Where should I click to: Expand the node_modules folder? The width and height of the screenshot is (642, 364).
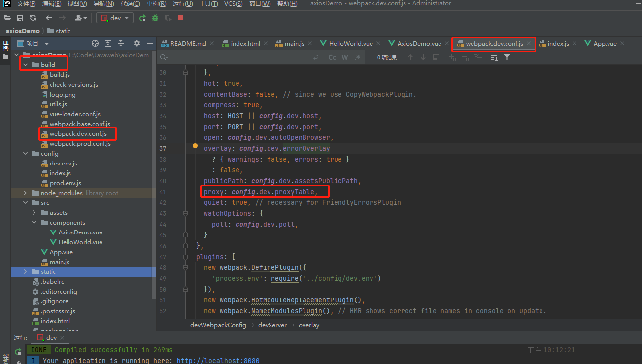[26, 193]
